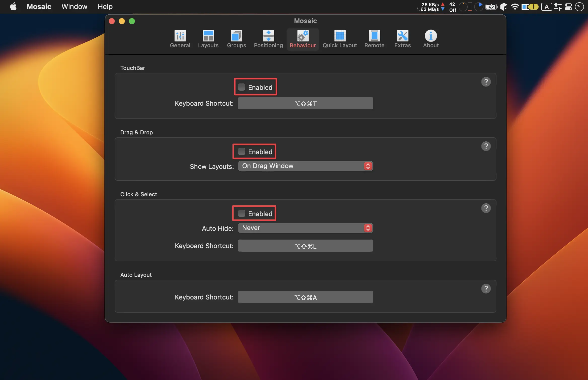Image resolution: width=588 pixels, height=380 pixels.
Task: Enable the Drag & Drop checkbox
Action: click(241, 151)
